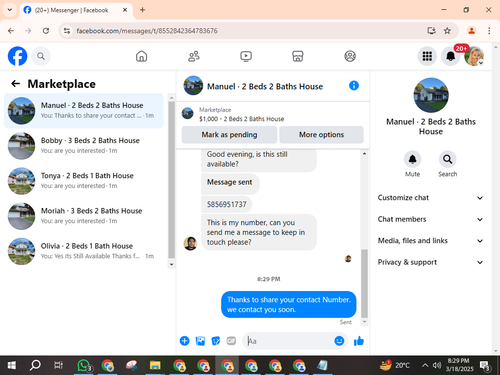Screen dimensions: 500x375
Task: Click the chat messages scrollbar thumb
Action: (x=364, y=283)
